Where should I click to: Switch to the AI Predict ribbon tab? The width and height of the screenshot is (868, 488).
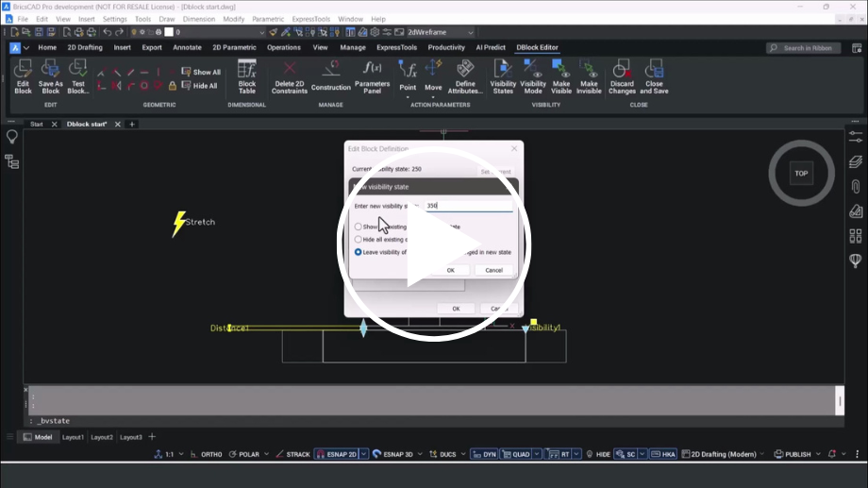pos(491,47)
